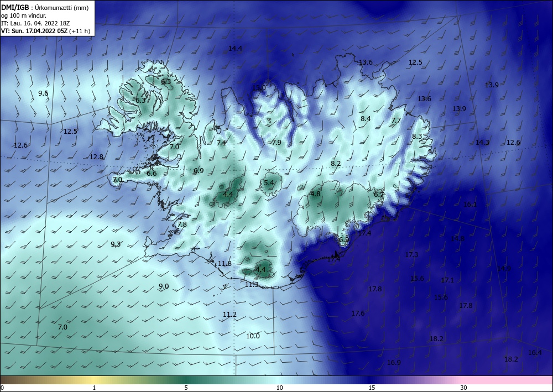Click the 'VT: Sun. 17.04.2022 05Z (+11 h)' line
The width and height of the screenshot is (553, 392).
tap(45, 31)
